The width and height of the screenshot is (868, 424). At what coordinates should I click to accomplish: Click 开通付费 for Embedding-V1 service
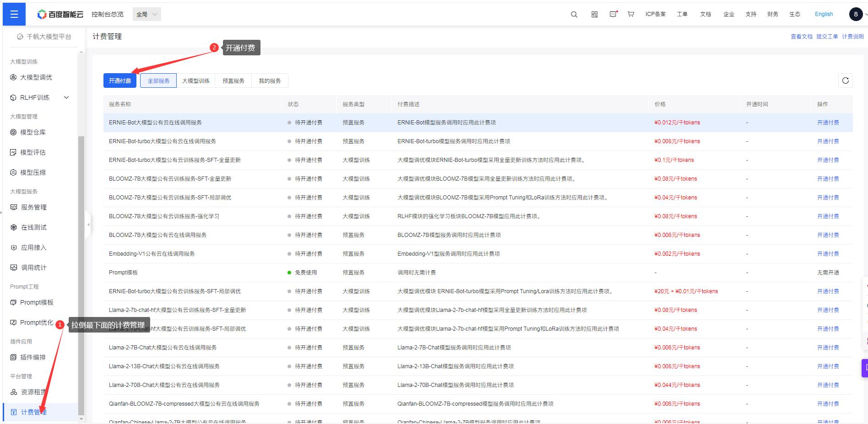point(828,254)
